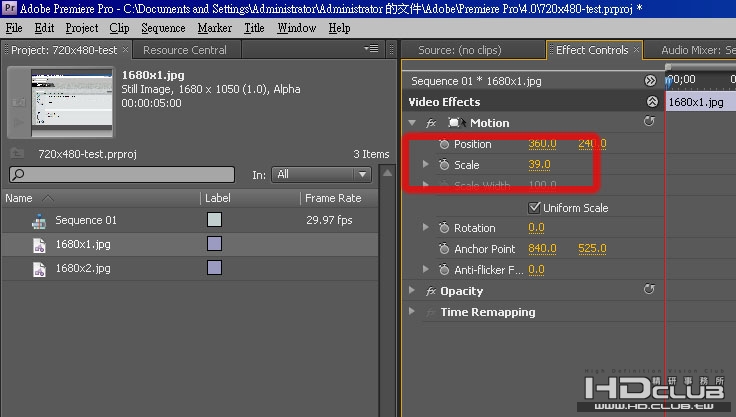Sort by the Label column header
The height and width of the screenshot is (417, 736).
218,198
